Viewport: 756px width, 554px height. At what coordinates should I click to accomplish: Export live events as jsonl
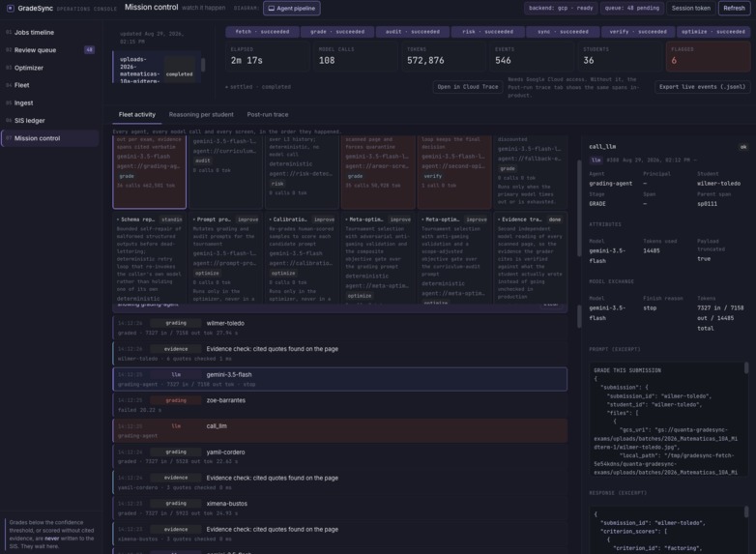(702, 87)
